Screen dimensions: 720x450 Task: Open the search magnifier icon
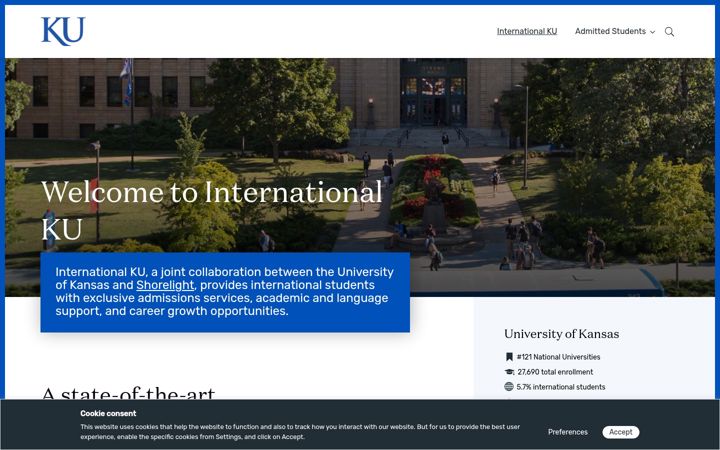coord(669,32)
